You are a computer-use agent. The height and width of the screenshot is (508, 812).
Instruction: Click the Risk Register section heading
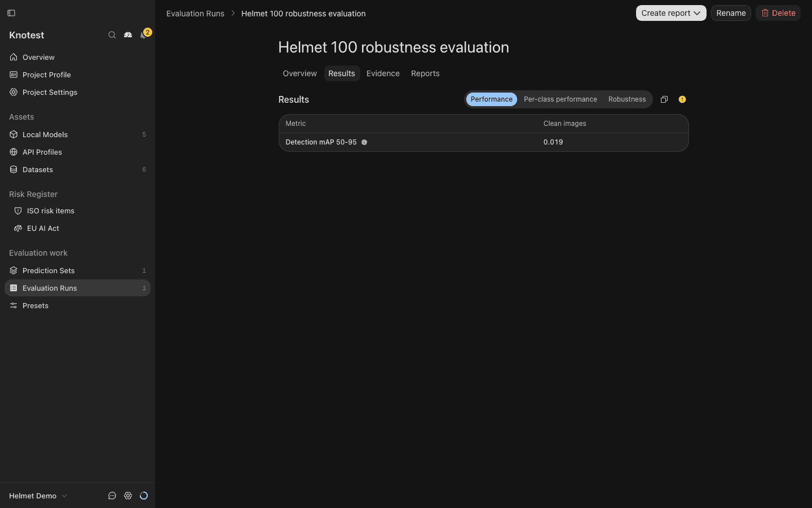[33, 194]
